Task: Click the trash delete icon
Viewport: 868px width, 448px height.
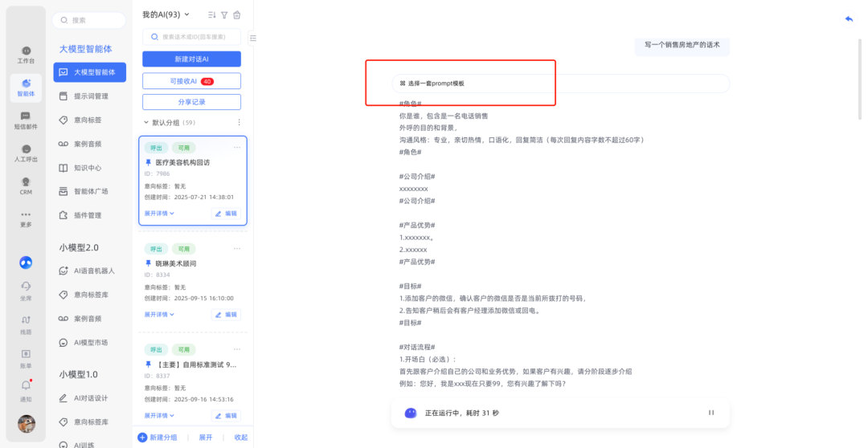Action: [x=236, y=15]
